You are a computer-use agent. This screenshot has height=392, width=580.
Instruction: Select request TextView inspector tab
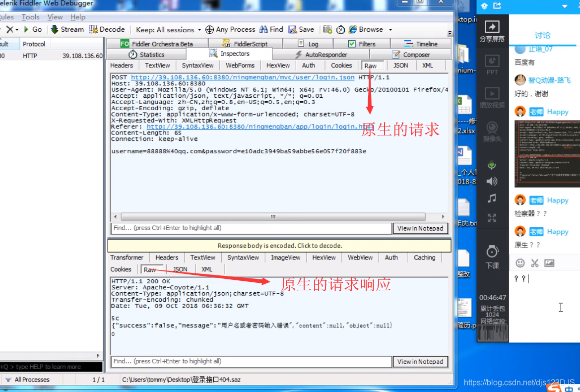click(157, 65)
